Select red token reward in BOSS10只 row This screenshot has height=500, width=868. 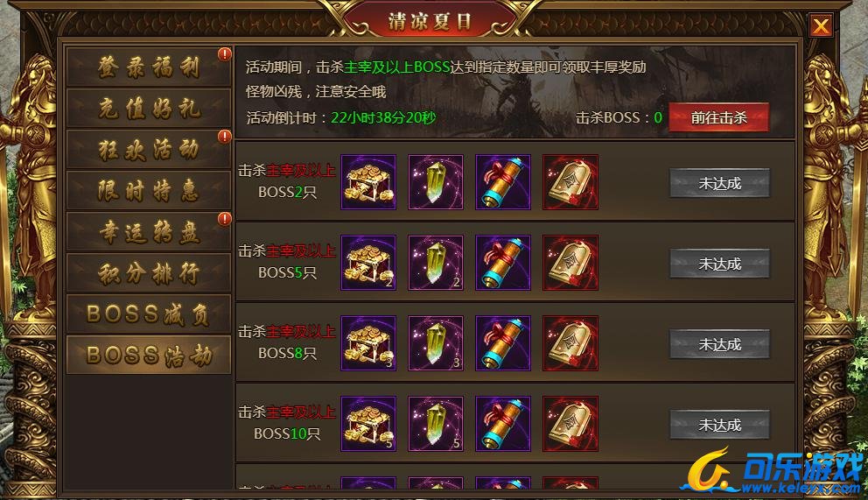tap(570, 424)
